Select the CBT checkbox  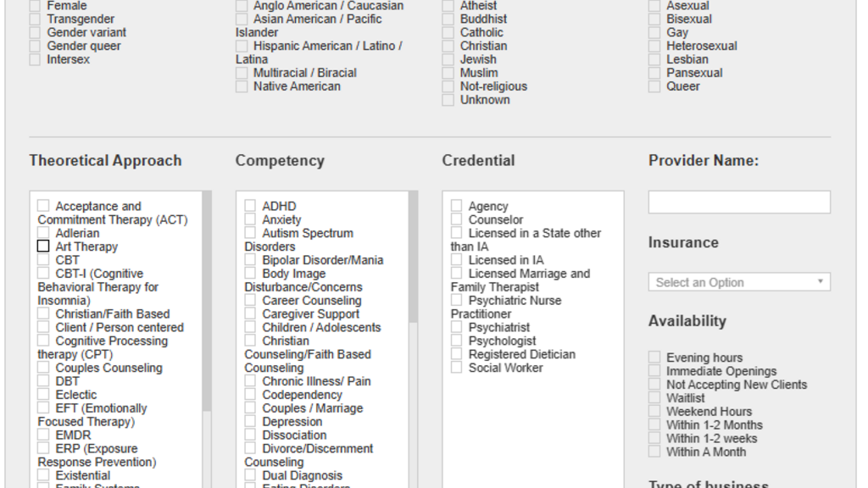coord(43,259)
